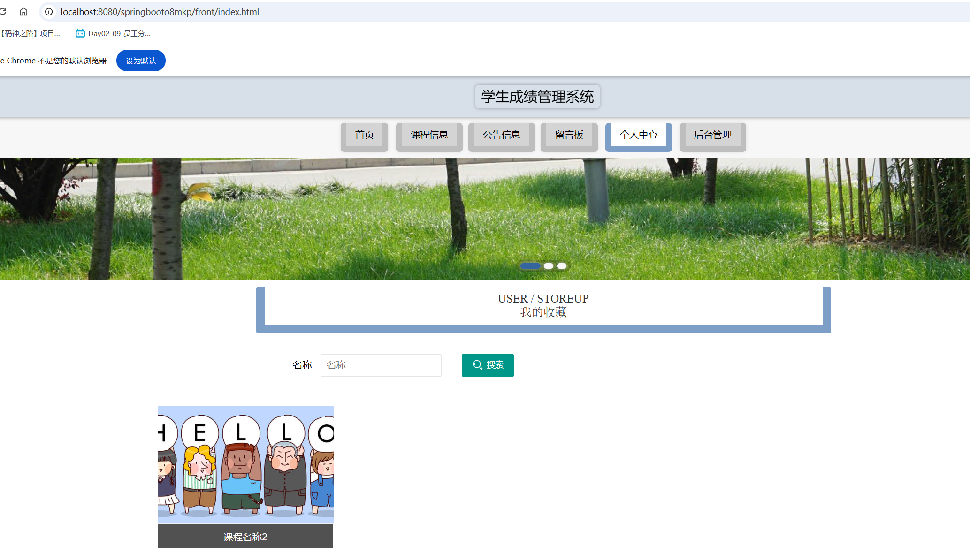This screenshot has height=560, width=970.
Task: Switch to 留言板 nav tab
Action: pos(569,135)
